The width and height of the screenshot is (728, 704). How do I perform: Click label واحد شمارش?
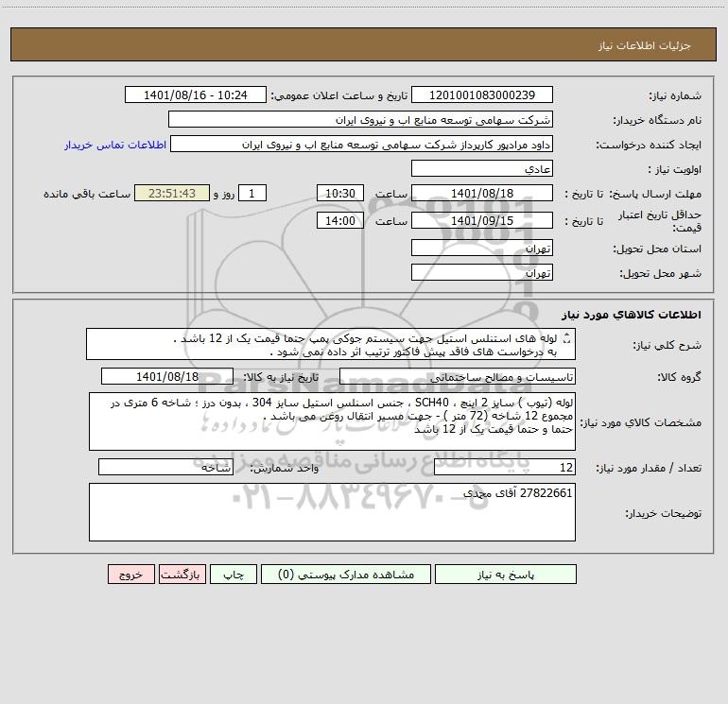click(285, 469)
